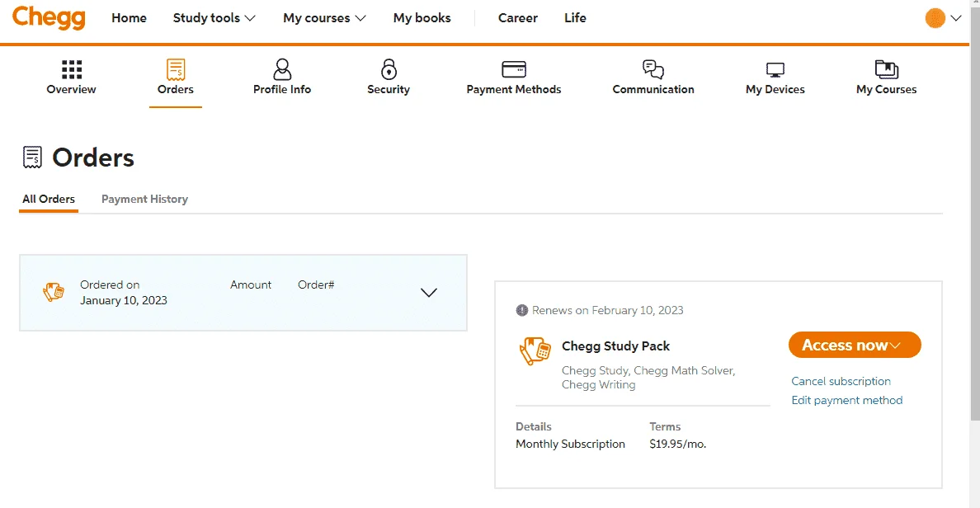Image resolution: width=980 pixels, height=508 pixels.
Task: Open Profile Info person icon
Action: point(282,69)
